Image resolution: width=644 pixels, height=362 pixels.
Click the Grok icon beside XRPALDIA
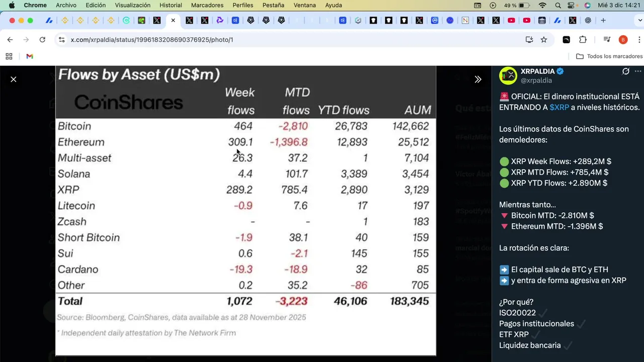pos(625,71)
